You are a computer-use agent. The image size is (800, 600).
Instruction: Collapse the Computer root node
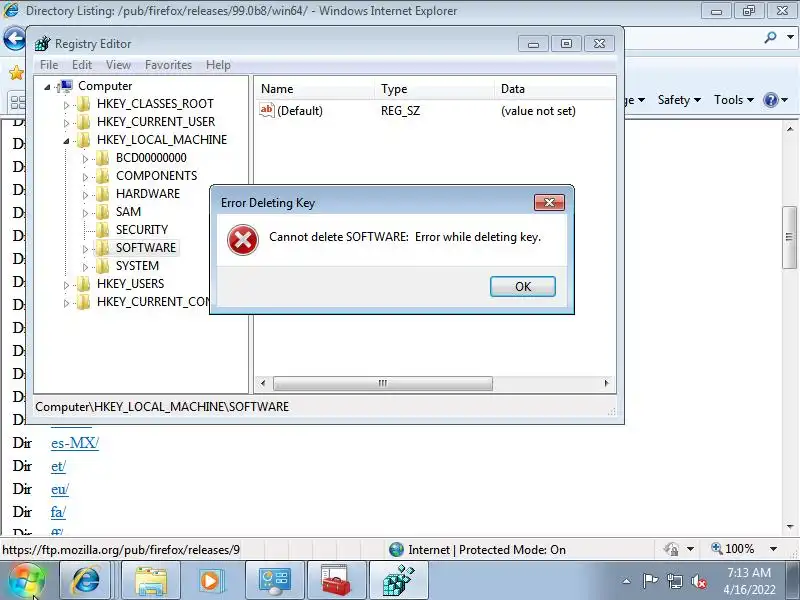[x=47, y=87]
